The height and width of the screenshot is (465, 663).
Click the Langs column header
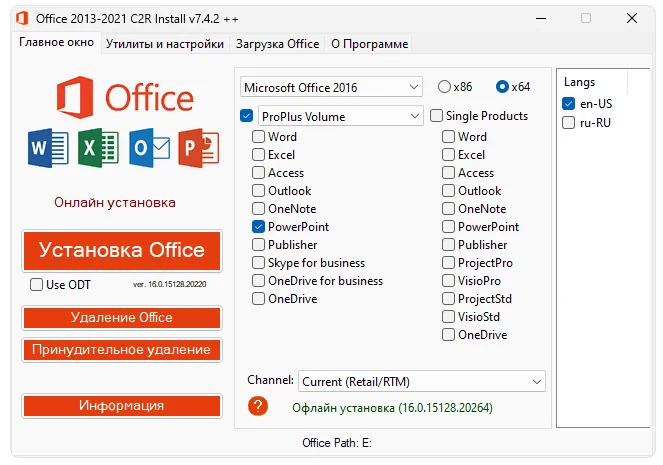(x=592, y=82)
